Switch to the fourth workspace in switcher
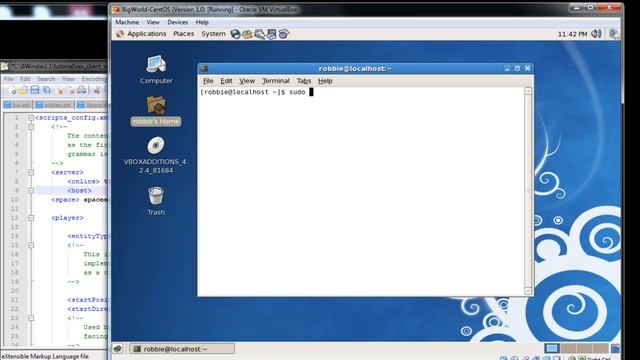This screenshot has height=360, width=640. [600, 348]
